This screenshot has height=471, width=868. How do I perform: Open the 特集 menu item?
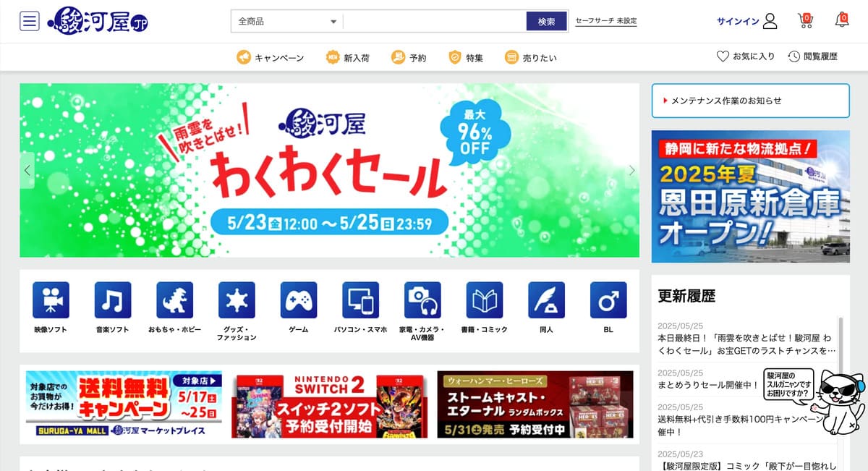[466, 58]
